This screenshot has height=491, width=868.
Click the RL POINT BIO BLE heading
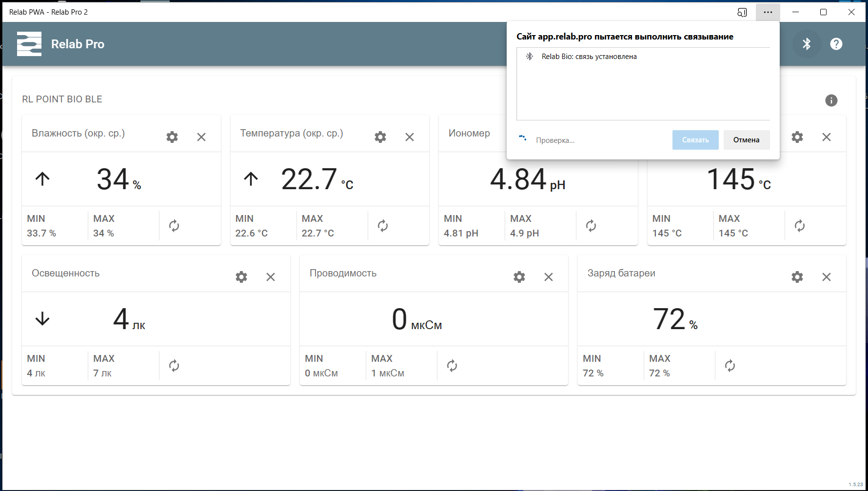coord(62,99)
